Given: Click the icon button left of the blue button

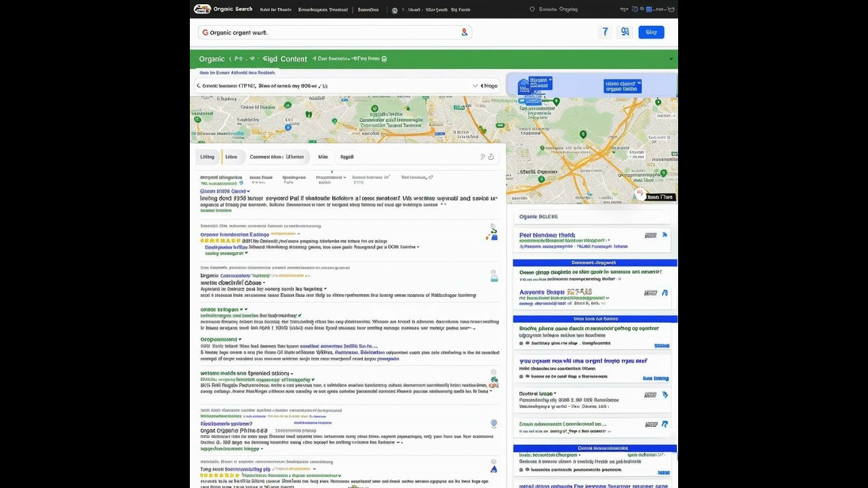Looking at the screenshot, I should pyautogui.click(x=625, y=32).
